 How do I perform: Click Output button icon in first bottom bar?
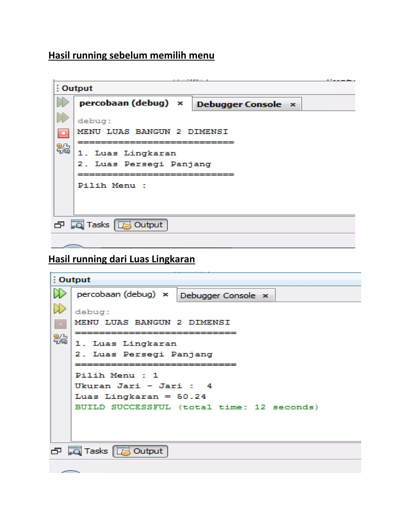[125, 225]
